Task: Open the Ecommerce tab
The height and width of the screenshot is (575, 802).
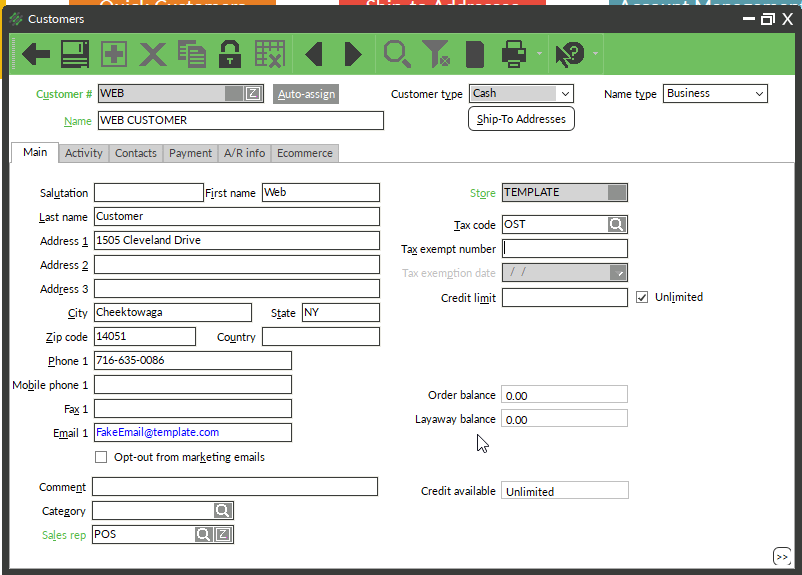Action: point(305,153)
